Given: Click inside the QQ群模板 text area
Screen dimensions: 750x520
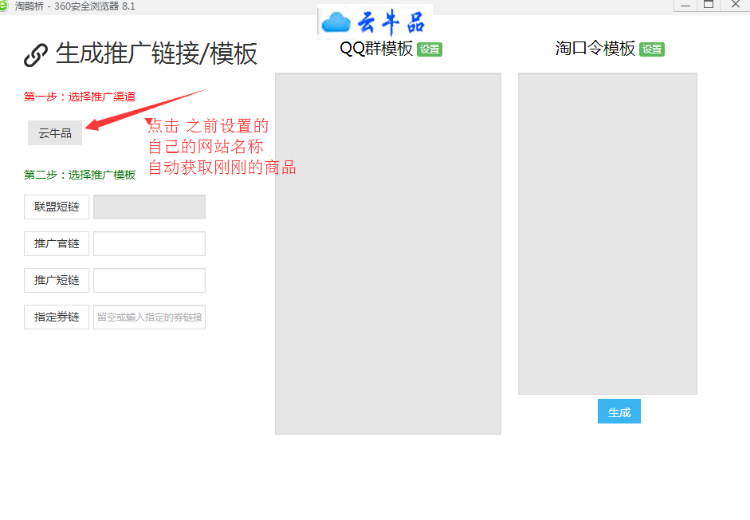Looking at the screenshot, I should pos(388,254).
